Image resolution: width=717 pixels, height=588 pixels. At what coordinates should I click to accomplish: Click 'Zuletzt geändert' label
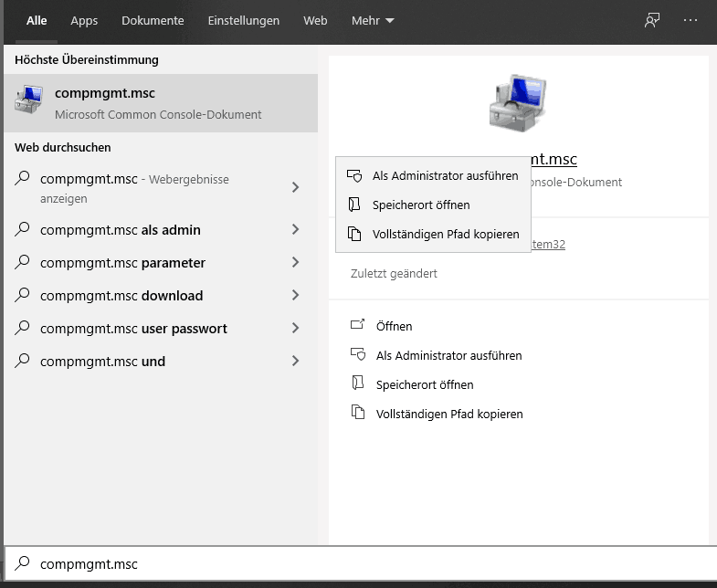394,273
